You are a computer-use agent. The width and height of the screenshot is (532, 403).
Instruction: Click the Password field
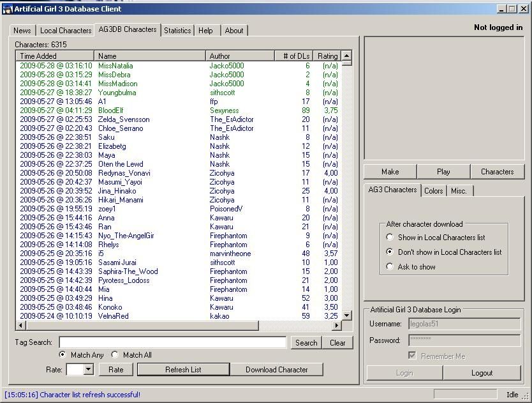pyautogui.click(x=464, y=340)
